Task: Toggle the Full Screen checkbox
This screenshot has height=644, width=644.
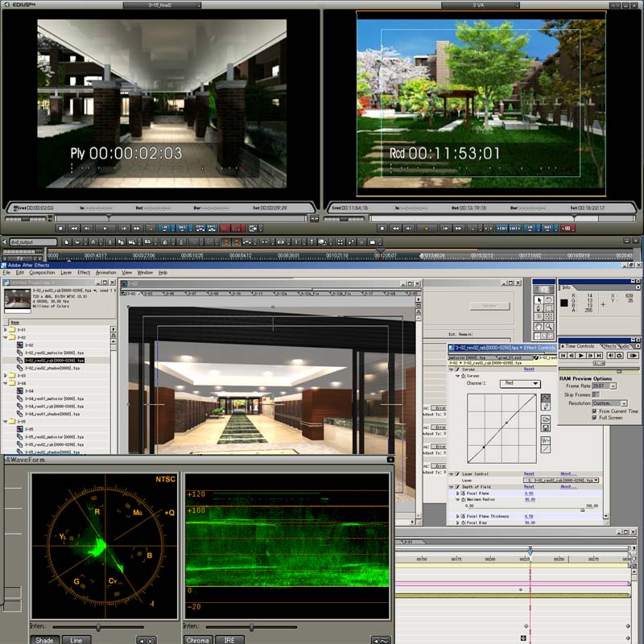Action: coord(594,418)
